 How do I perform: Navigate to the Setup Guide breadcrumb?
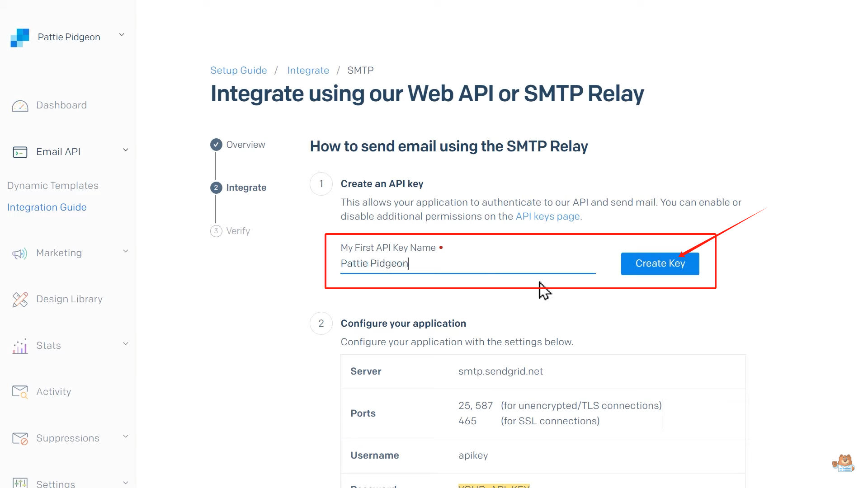(x=238, y=70)
